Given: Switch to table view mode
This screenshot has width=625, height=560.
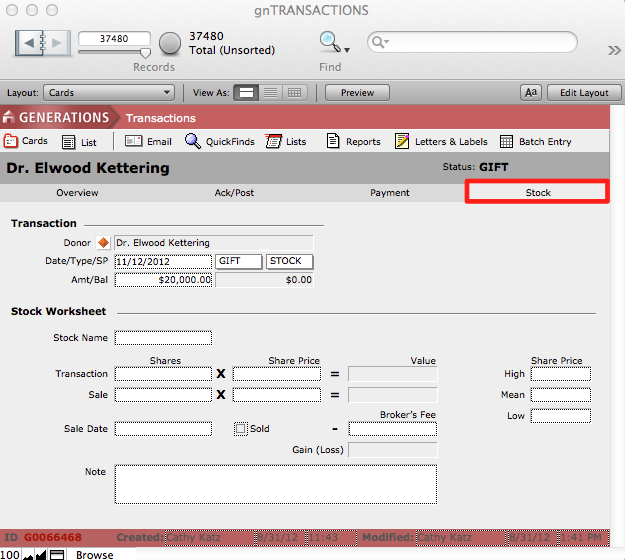Looking at the screenshot, I should (x=294, y=92).
